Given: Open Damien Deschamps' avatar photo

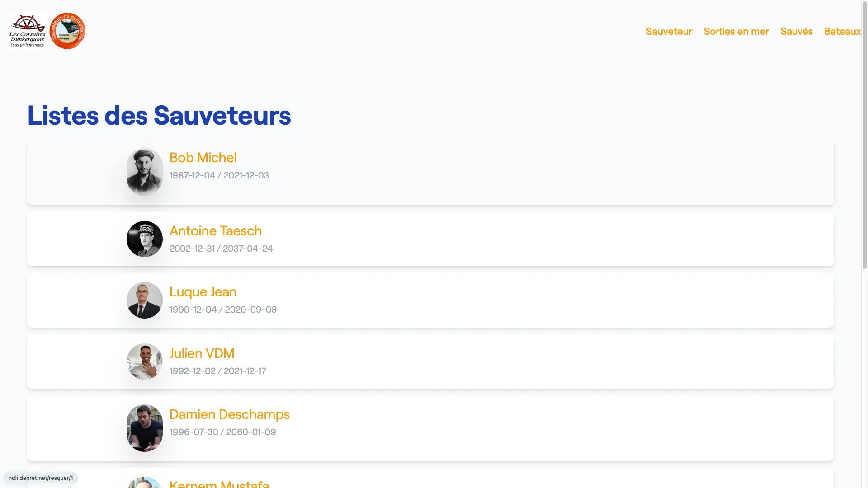Looking at the screenshot, I should click(x=144, y=428).
